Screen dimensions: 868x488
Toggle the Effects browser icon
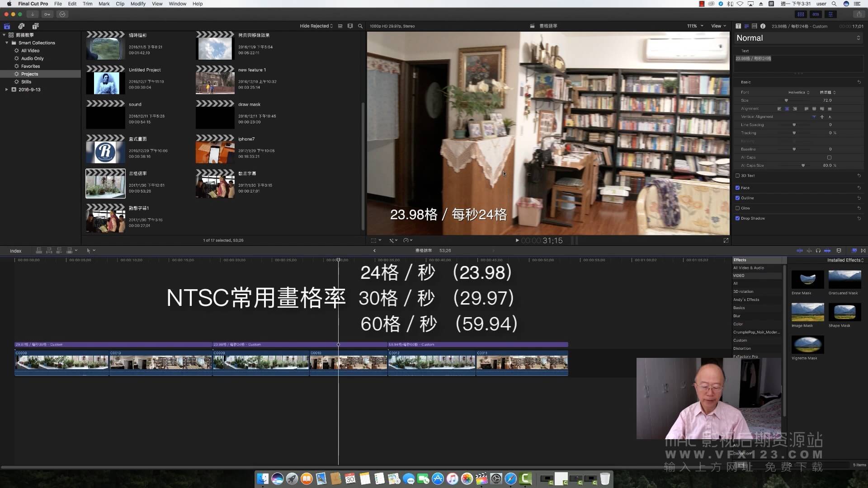pyautogui.click(x=854, y=251)
